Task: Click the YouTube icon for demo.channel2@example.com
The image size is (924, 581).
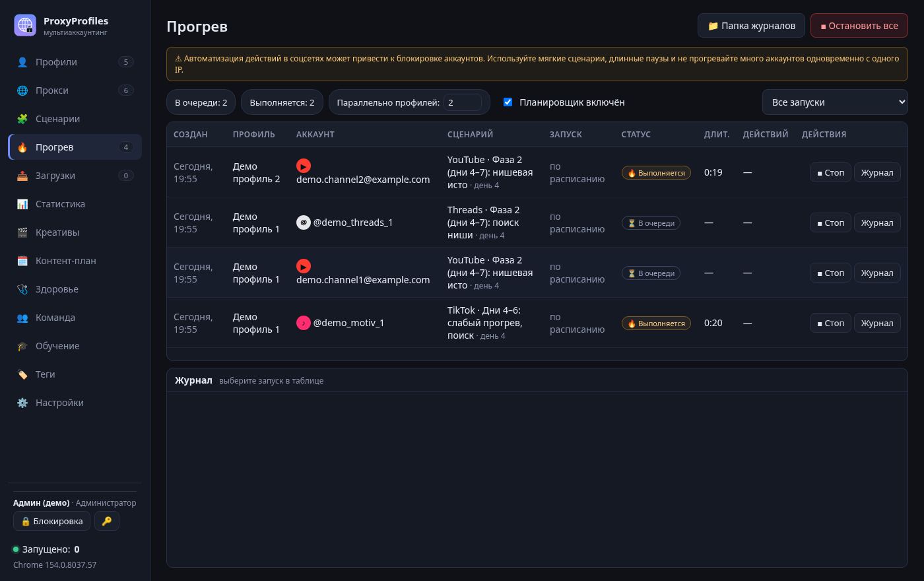Action: 304,166
